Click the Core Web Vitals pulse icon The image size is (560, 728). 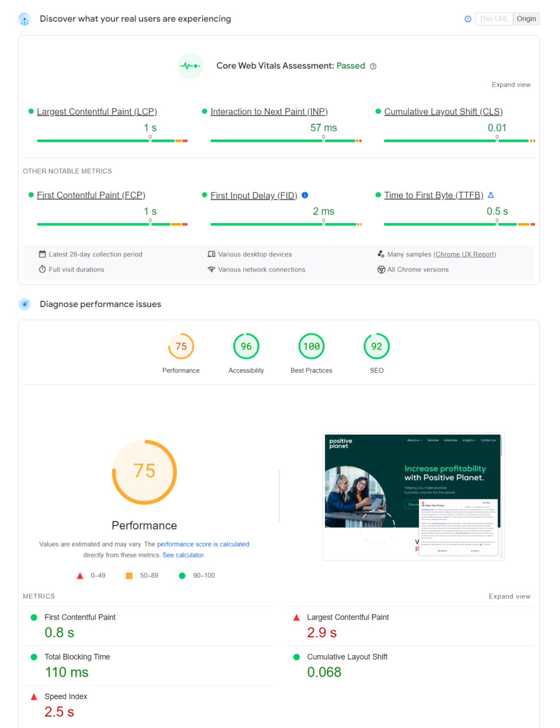(190, 66)
